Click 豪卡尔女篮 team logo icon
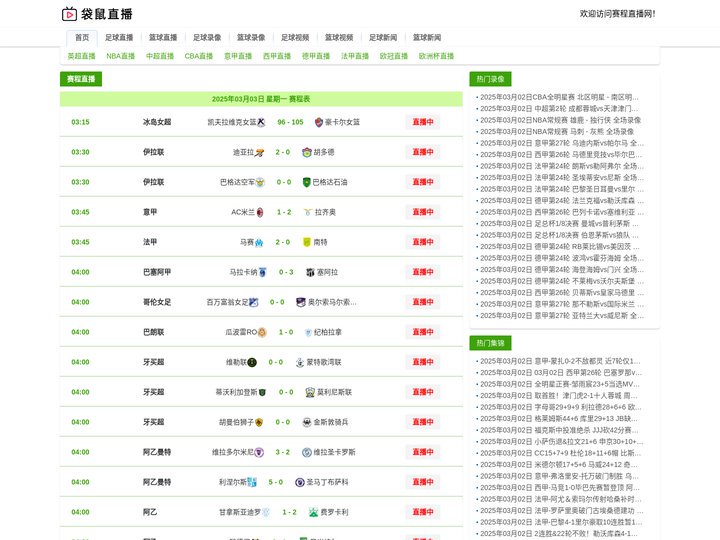This screenshot has height=540, width=720. [319, 122]
